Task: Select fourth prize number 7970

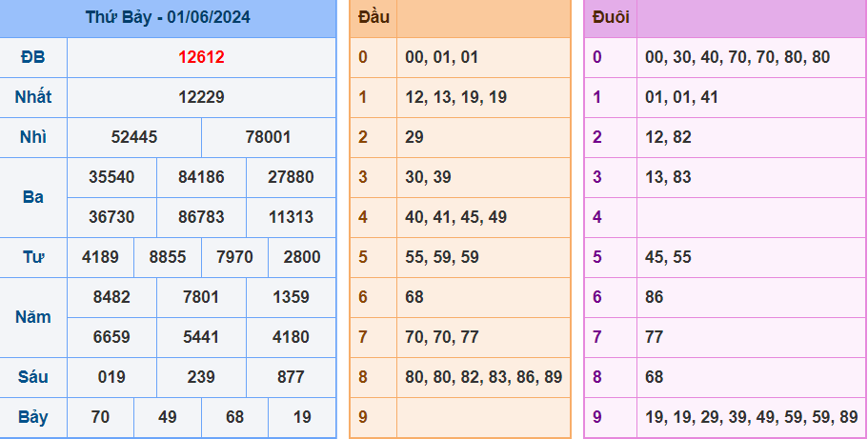Action: (x=234, y=257)
